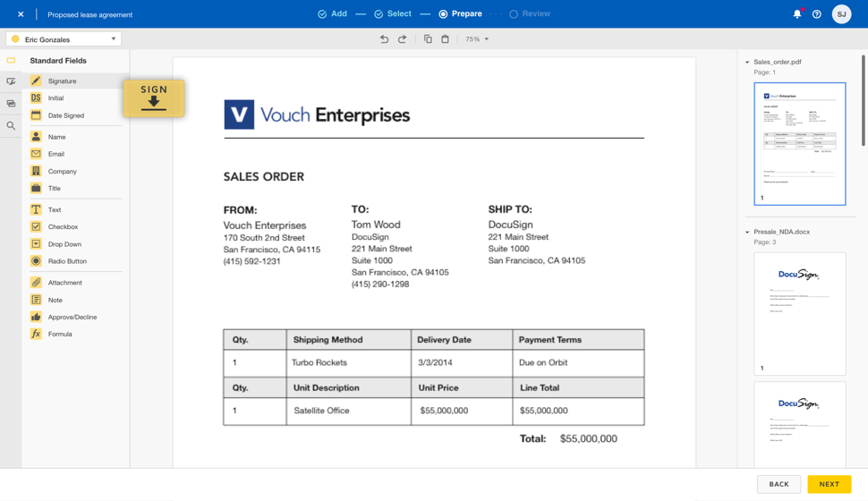
Task: Select the Text field icon
Action: point(36,209)
